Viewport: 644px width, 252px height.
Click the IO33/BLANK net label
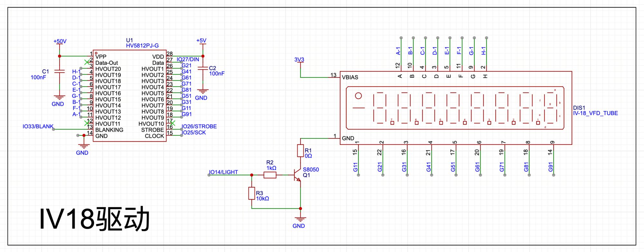38,126
